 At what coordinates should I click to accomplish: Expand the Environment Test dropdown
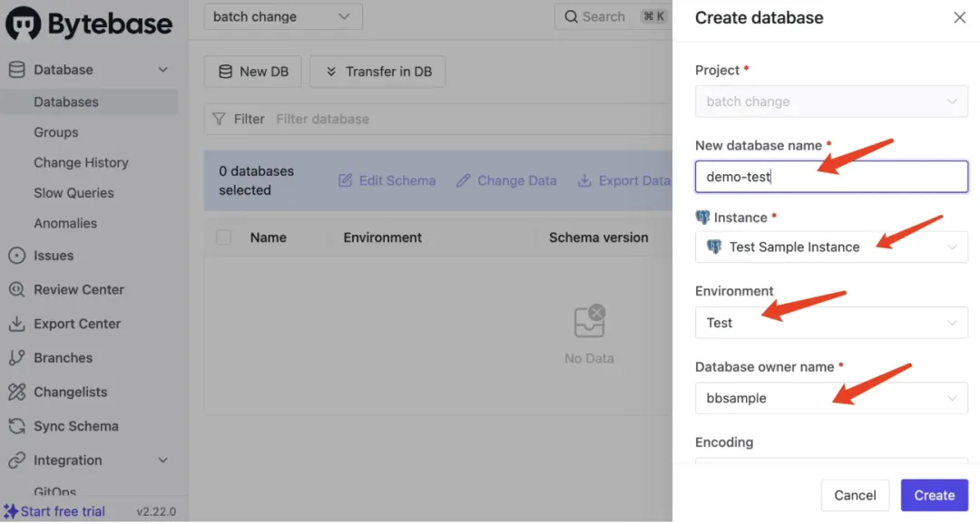pos(831,323)
